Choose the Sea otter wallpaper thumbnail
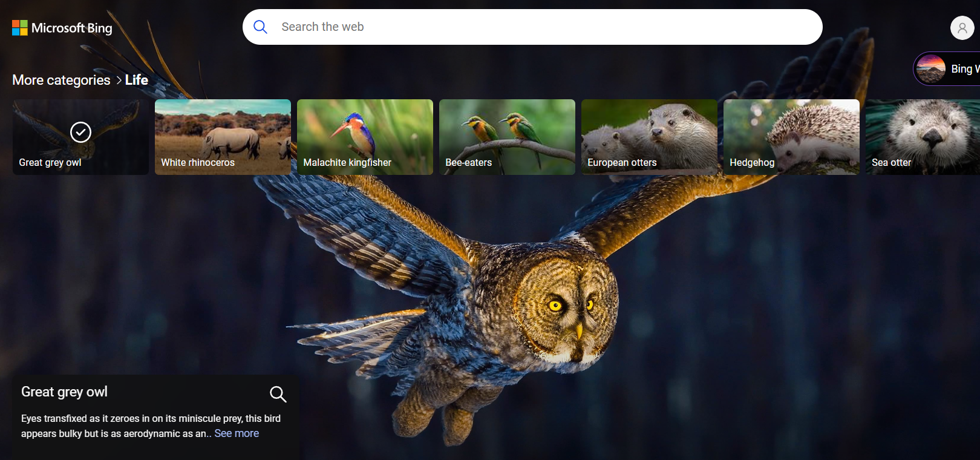Viewport: 980px width, 460px height. [923, 137]
